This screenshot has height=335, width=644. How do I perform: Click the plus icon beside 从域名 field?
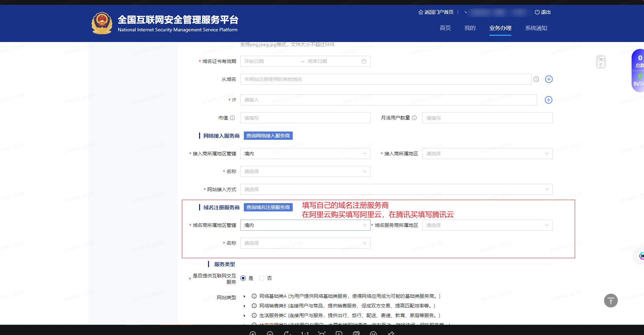pos(549,79)
